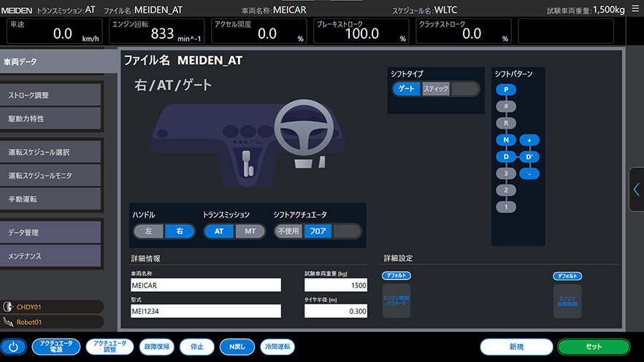
Task: Open the engine auto-start tile
Action: point(567,299)
